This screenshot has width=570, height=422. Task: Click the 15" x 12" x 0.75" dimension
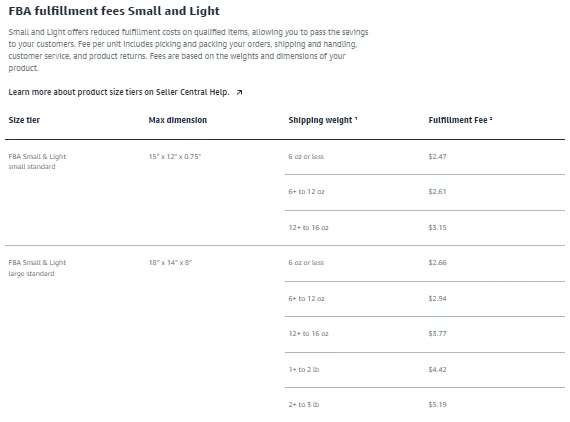point(174,157)
